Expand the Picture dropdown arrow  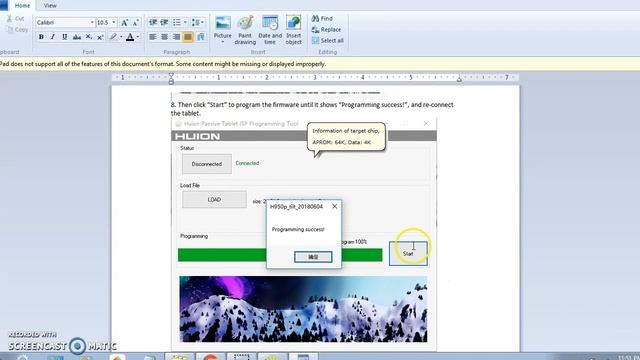point(223,42)
